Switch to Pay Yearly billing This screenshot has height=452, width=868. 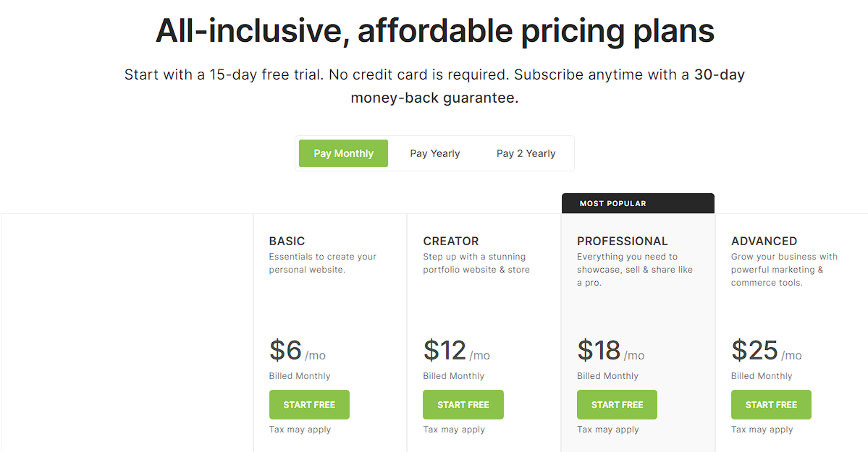[x=434, y=153]
